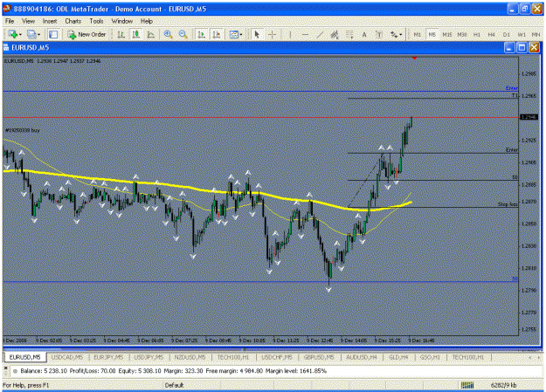Toggle chart Auto Scroll
The image size is (546, 392).
coord(201,34)
